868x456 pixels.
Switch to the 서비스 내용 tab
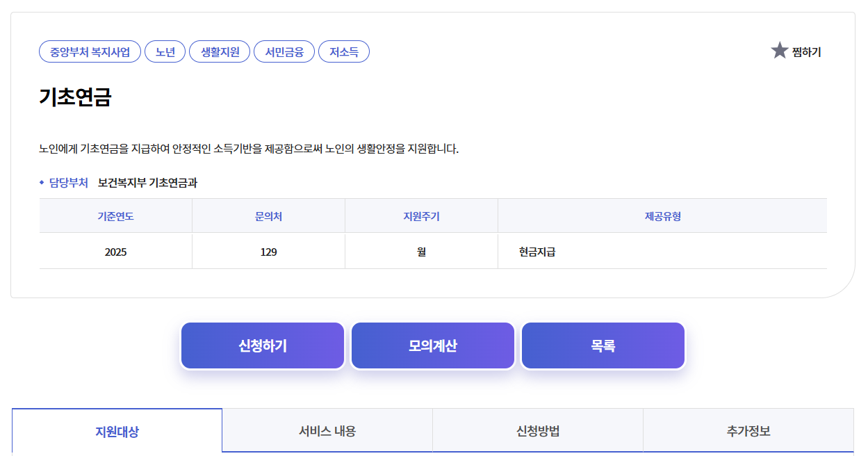click(327, 430)
